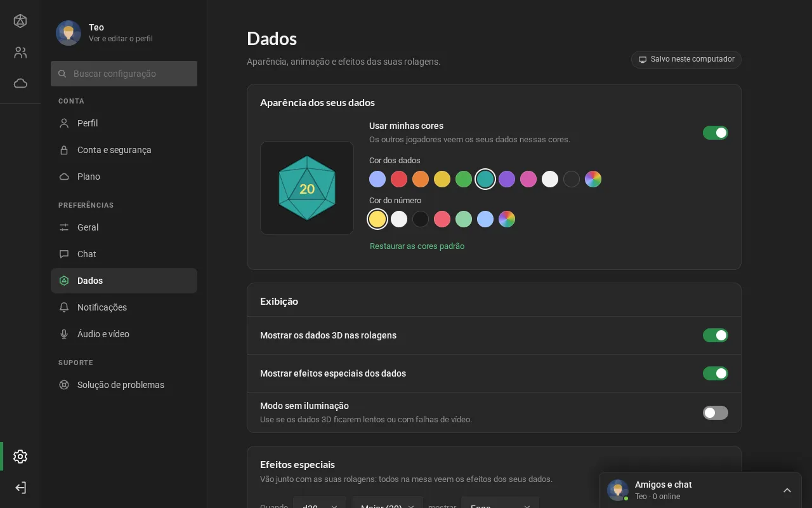The width and height of the screenshot is (812, 508).
Task: Open the d20 dropdown in Efeitos especiais
Action: point(320,502)
